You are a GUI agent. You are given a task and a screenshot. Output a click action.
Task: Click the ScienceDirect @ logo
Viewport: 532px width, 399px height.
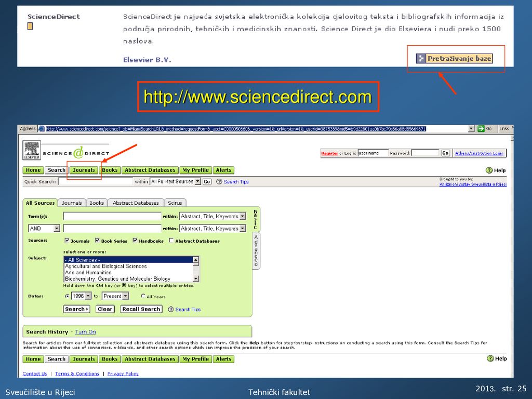click(78, 153)
